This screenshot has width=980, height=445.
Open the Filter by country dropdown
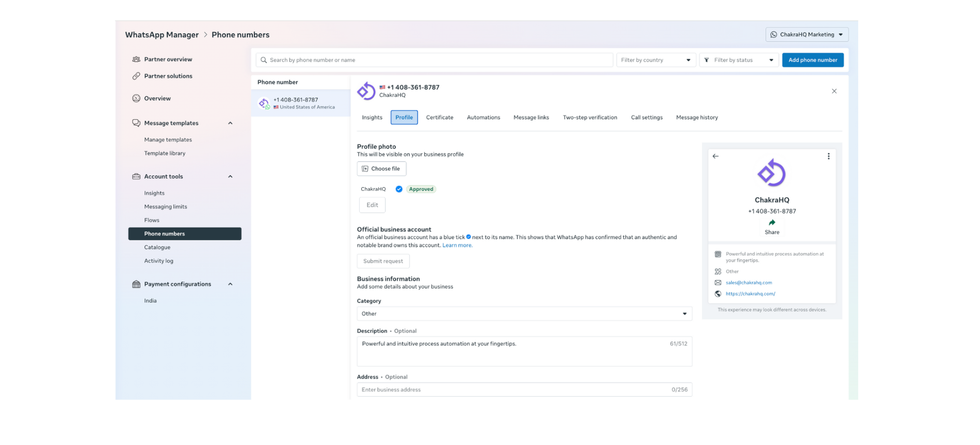[656, 60]
